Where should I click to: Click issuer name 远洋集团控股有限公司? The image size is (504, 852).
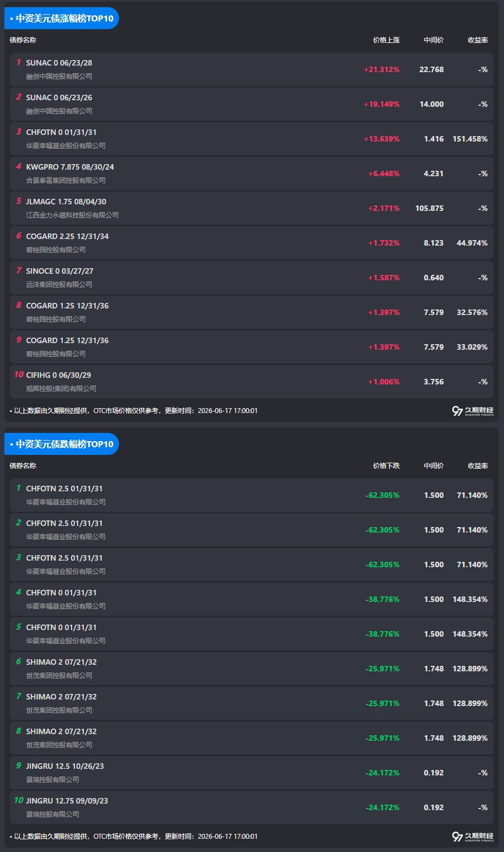point(59,284)
